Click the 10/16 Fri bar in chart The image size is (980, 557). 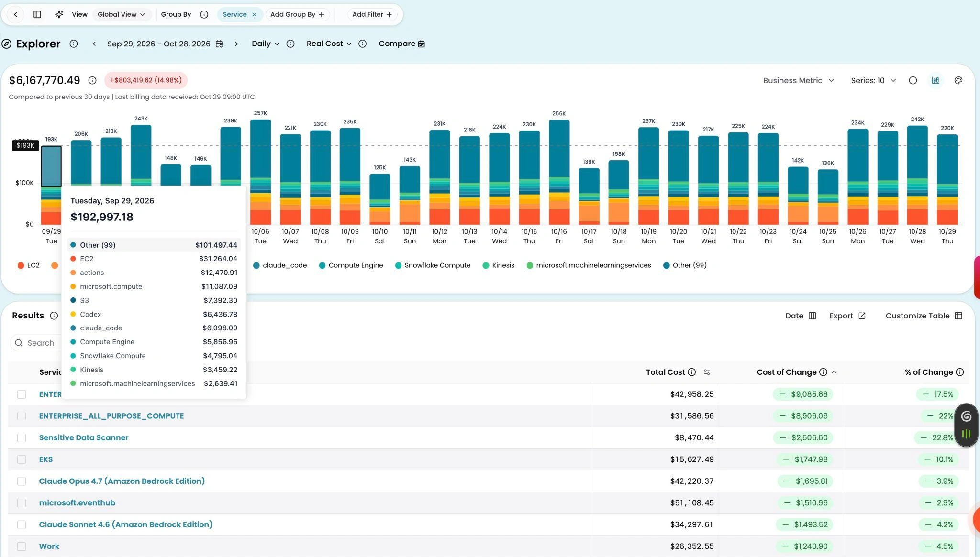559,172
